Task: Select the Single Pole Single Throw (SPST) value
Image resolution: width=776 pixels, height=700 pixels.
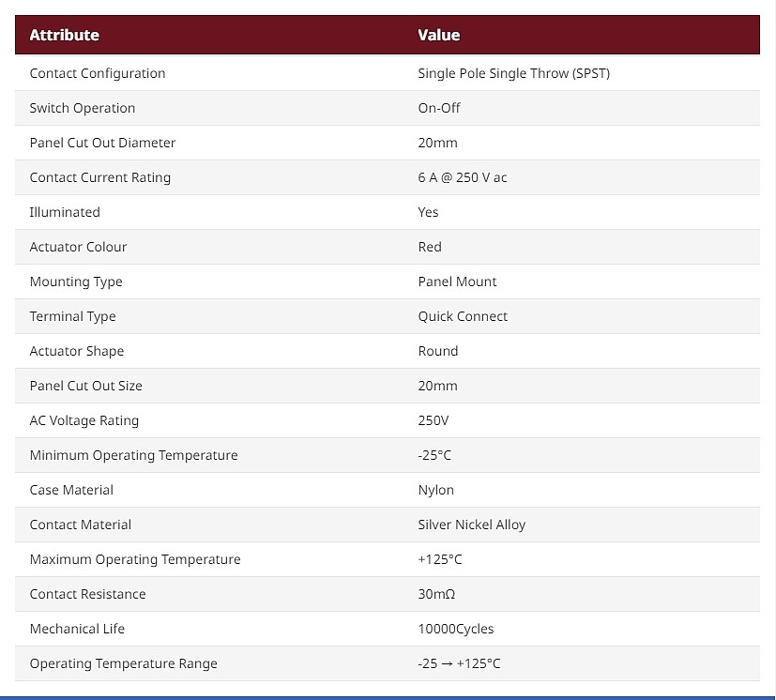Action: coord(513,73)
